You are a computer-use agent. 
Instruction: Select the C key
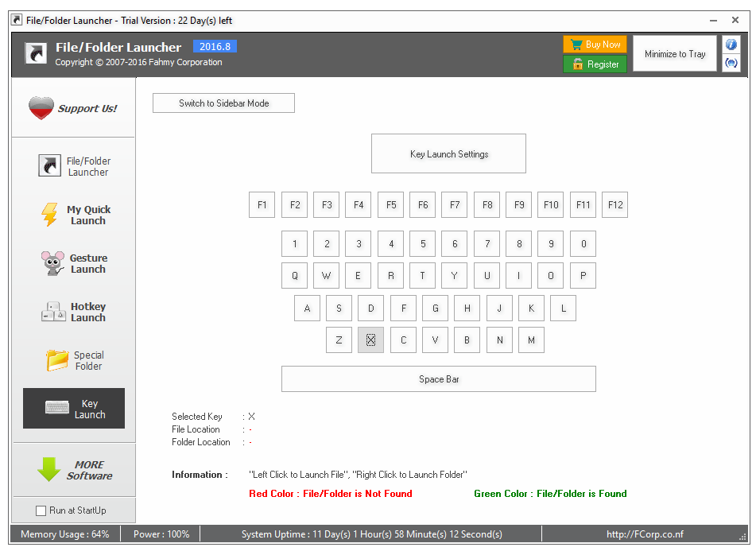tap(404, 340)
